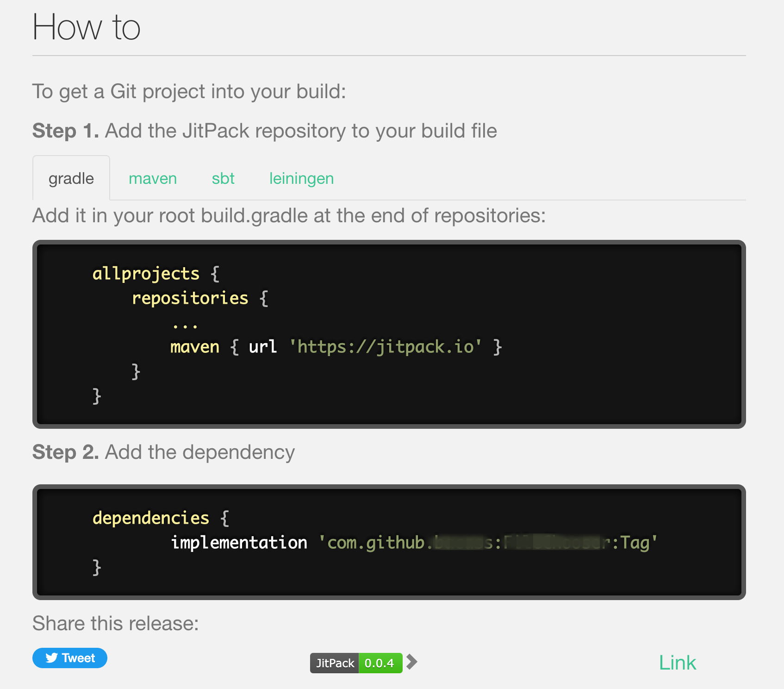The height and width of the screenshot is (689, 784).
Task: Click the 'dependencies {' code line
Action: coord(161,518)
